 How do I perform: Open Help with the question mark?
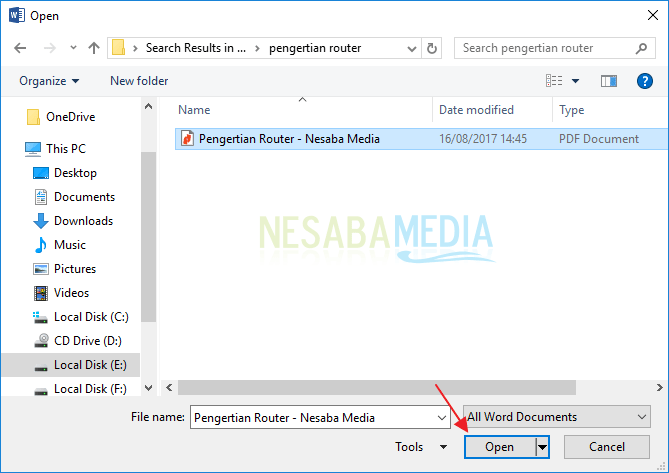645,81
